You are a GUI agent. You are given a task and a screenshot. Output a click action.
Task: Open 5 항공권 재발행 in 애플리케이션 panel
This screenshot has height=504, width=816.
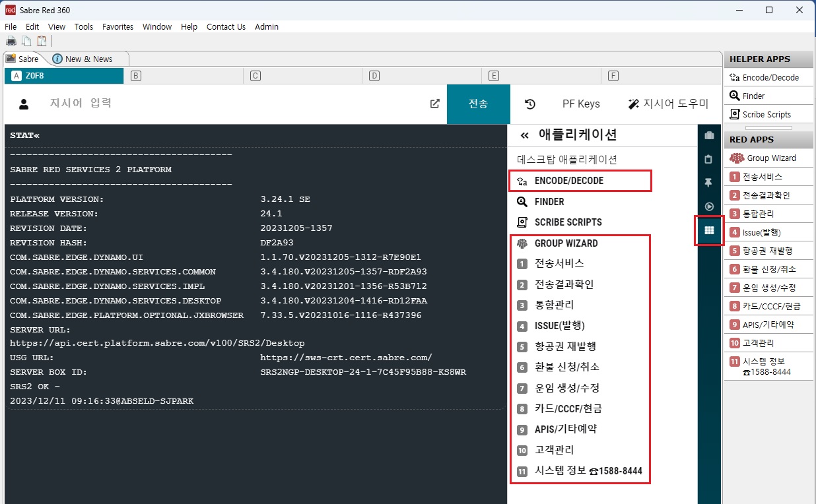click(x=557, y=346)
